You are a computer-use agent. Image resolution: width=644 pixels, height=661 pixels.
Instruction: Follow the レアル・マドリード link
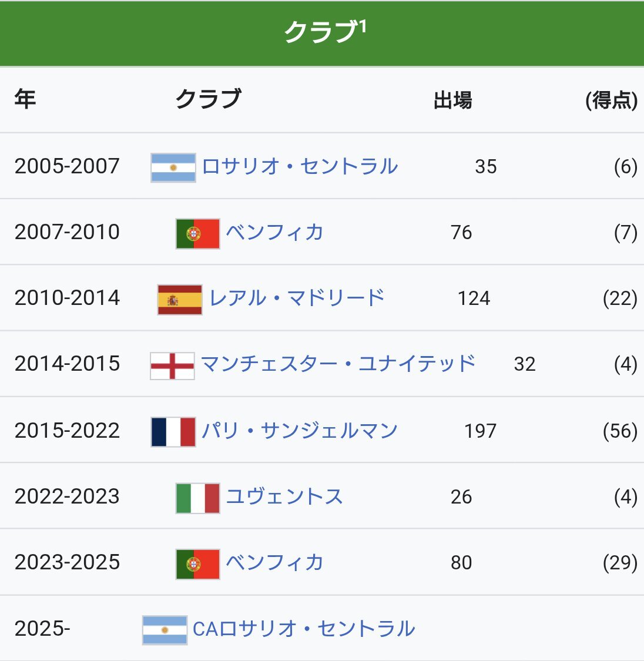point(297,298)
